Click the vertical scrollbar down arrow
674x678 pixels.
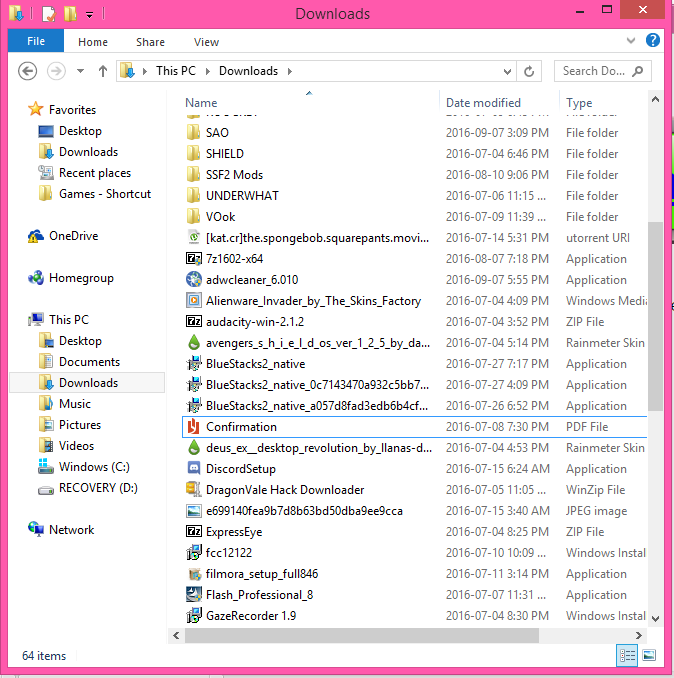click(x=655, y=619)
